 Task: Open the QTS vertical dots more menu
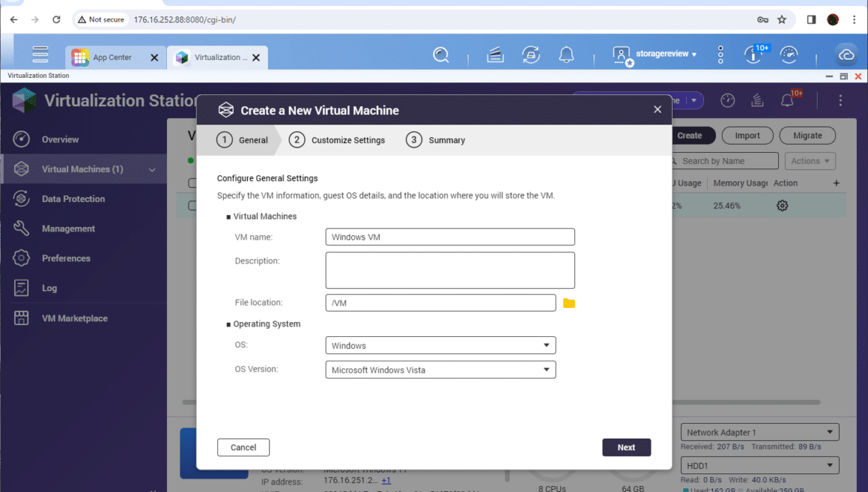point(720,55)
